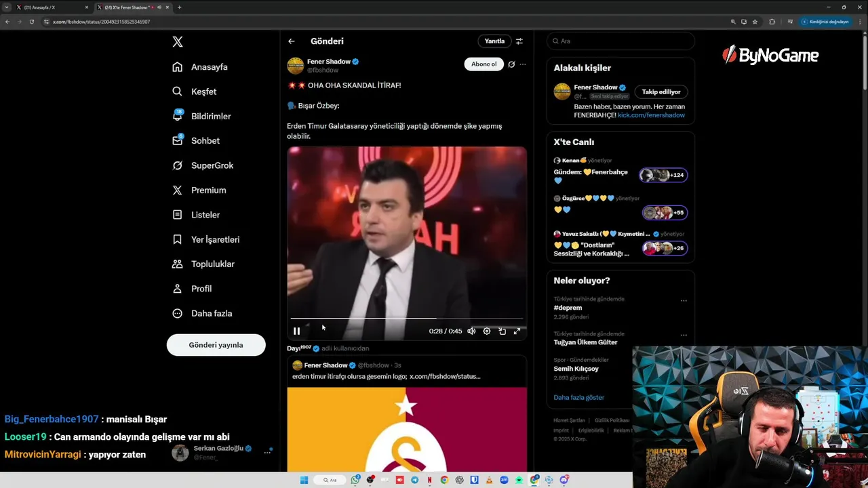Click the X logo in the sidebar

pos(178,42)
